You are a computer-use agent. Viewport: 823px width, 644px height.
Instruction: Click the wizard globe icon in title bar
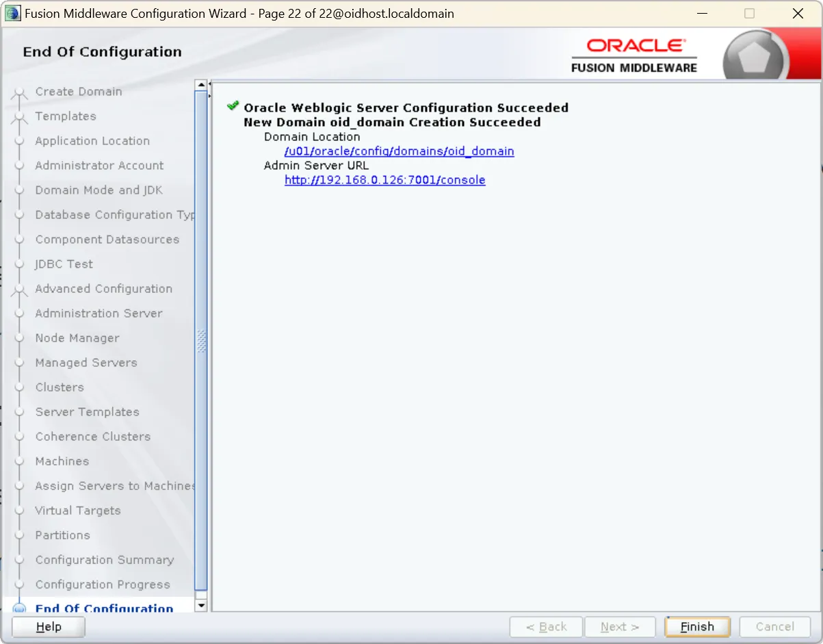pos(13,13)
